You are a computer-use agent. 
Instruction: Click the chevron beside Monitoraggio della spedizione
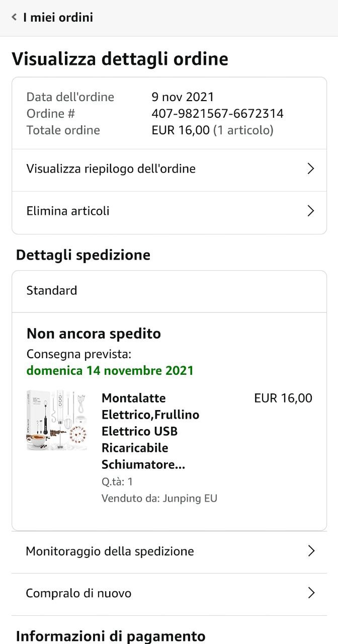coord(311,551)
